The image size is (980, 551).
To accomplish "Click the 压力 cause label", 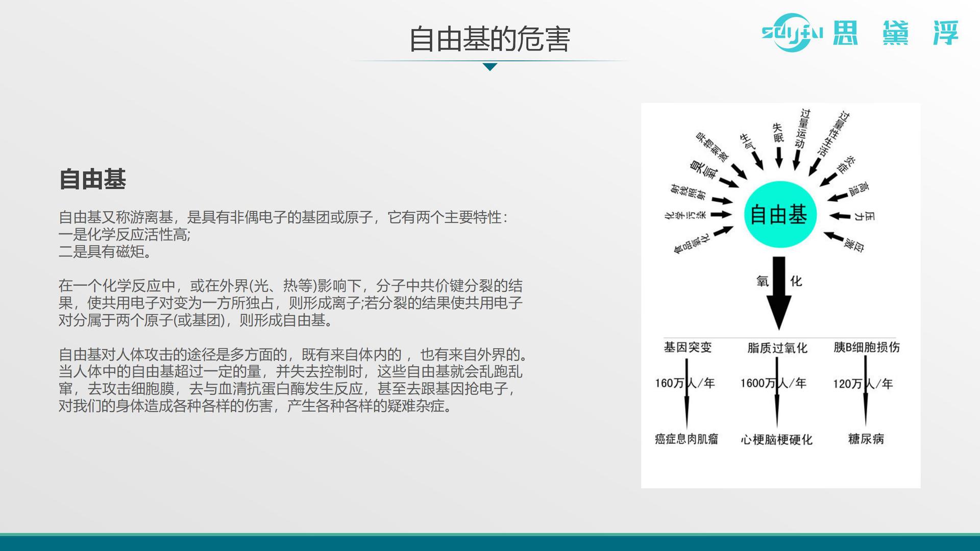I will (865, 216).
